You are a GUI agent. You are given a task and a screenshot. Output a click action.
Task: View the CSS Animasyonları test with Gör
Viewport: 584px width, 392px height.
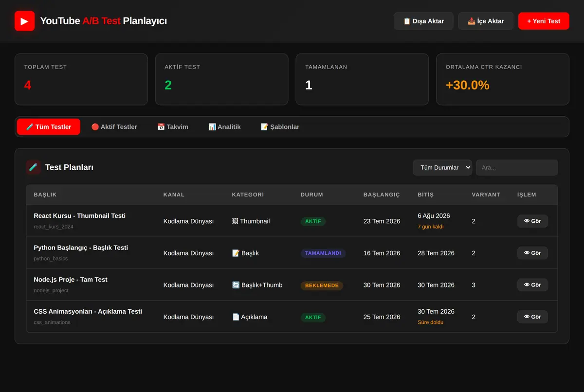pyautogui.click(x=532, y=317)
